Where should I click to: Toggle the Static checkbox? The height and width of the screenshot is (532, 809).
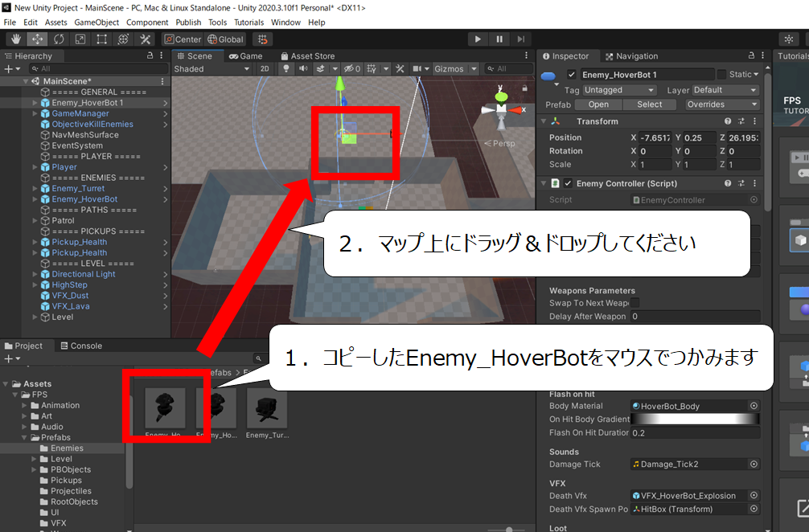[722, 74]
